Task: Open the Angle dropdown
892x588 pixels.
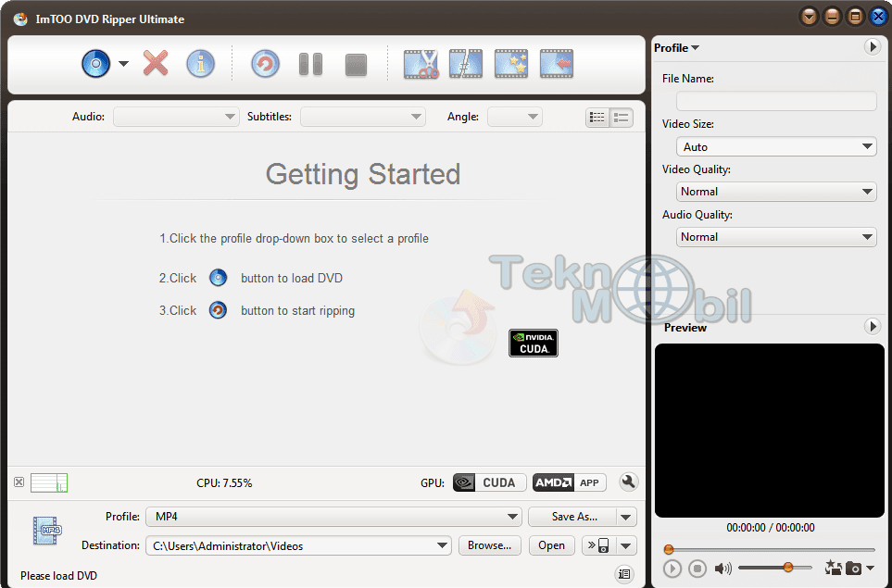Action: [515, 117]
